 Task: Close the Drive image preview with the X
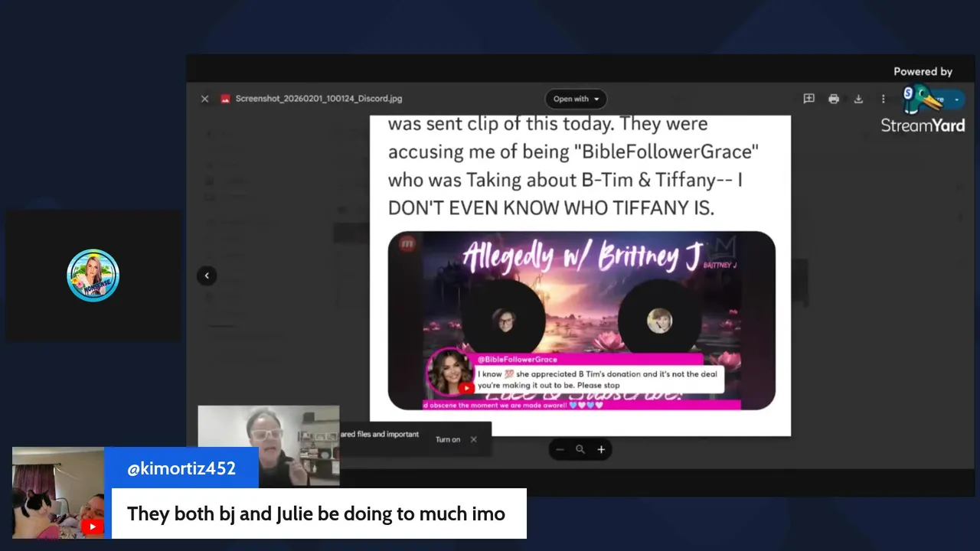click(x=204, y=99)
